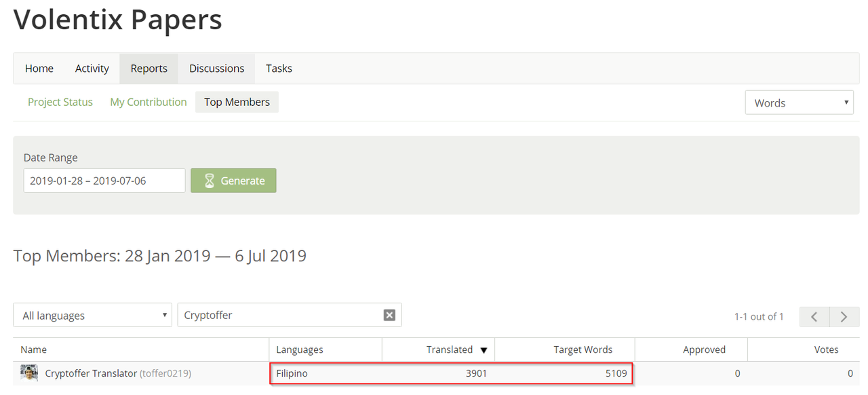Open the Discussions tab
Viewport: 868px width, 395px height.
tap(216, 68)
